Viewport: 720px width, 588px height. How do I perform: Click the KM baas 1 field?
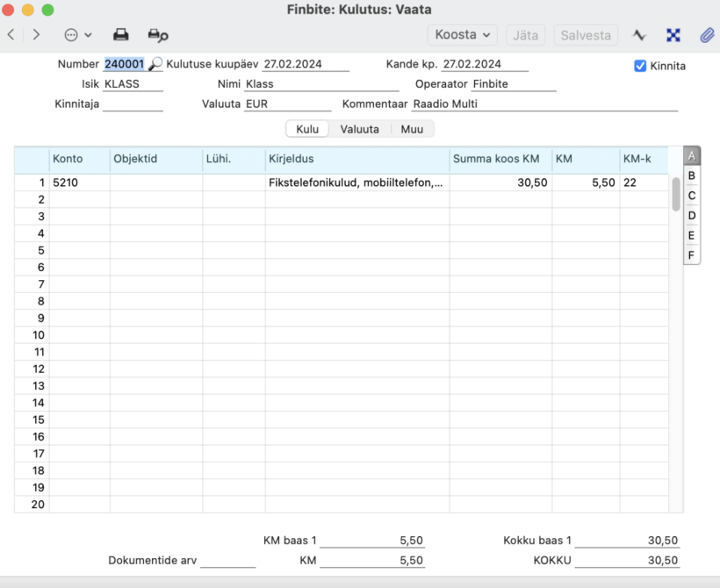point(372,541)
